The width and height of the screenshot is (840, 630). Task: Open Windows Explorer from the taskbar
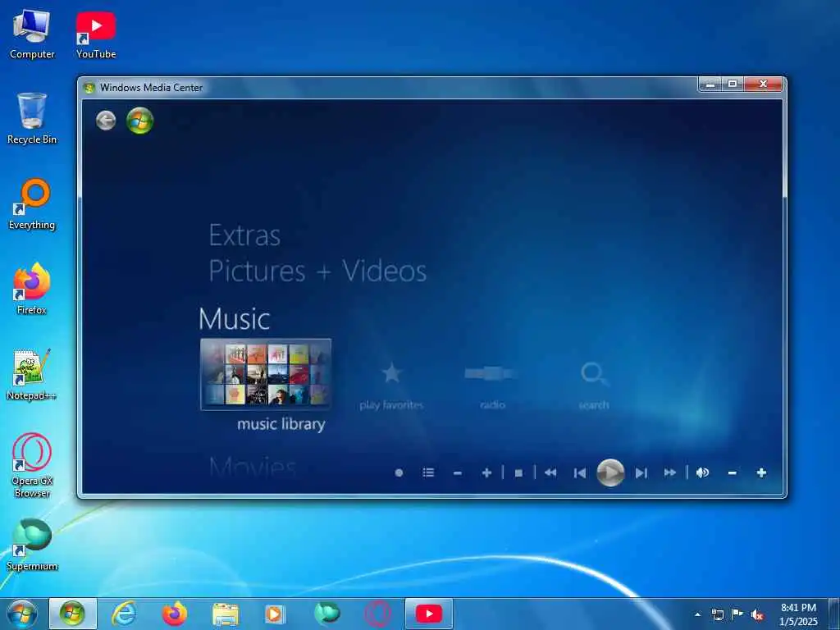226,614
